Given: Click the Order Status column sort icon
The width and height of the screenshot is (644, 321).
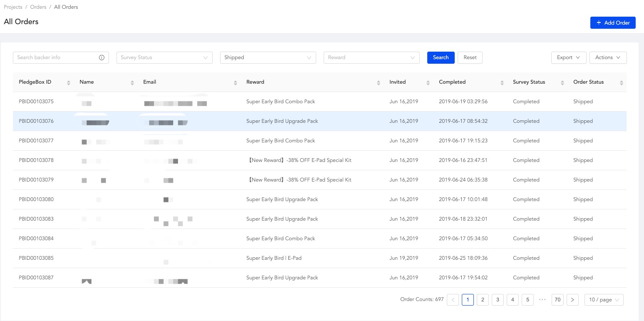Looking at the screenshot, I should pyautogui.click(x=622, y=82).
